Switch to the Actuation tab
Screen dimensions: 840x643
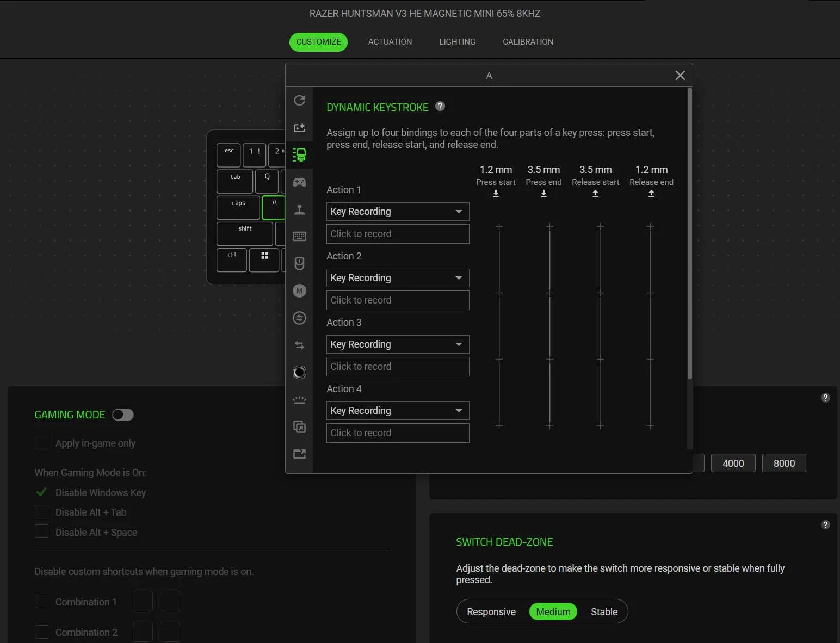pos(390,42)
